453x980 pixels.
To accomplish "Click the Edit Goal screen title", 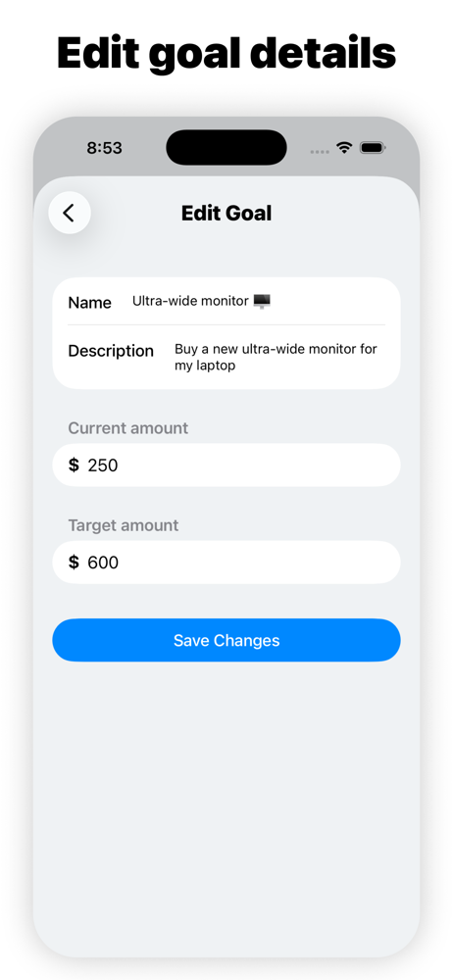I will tap(226, 213).
